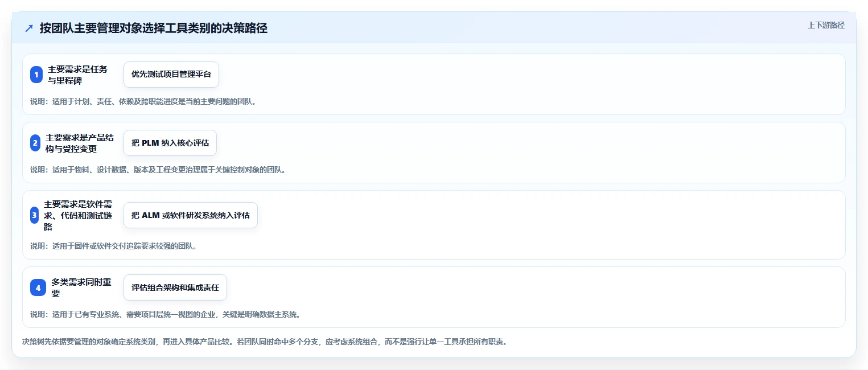868x370 pixels.
Task: Click the arrow icon beside the decision path title
Action: point(29,28)
